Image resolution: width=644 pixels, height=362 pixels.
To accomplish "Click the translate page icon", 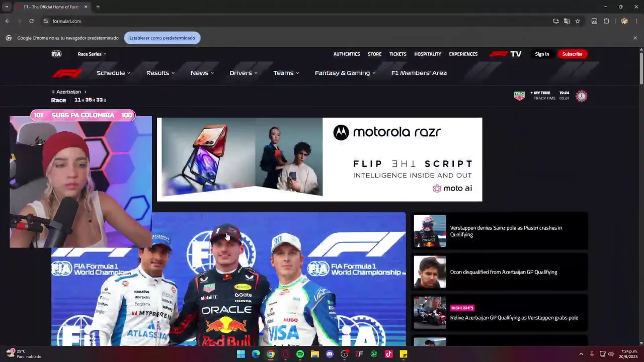I will click(x=567, y=21).
